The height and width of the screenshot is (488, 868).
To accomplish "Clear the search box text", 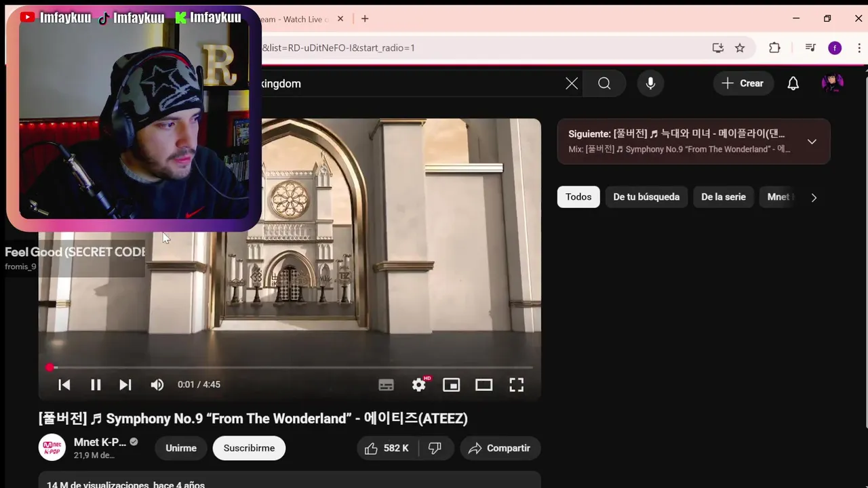I will pos(572,83).
